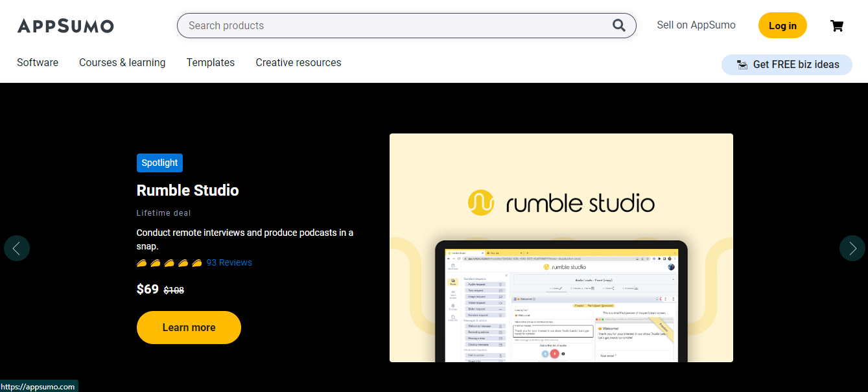Click the newspaper icon in Get FREE biz ideas
This screenshot has height=392, width=868.
point(742,65)
